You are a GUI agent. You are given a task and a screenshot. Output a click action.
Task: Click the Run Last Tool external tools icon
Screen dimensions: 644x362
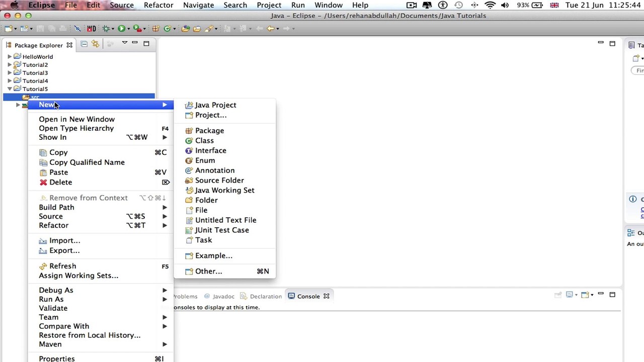pyautogui.click(x=136, y=29)
